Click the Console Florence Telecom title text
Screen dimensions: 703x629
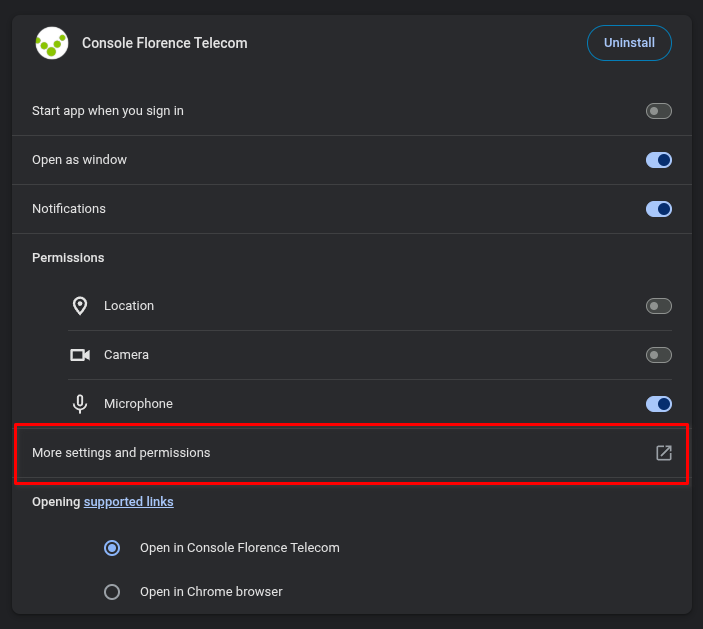click(165, 43)
